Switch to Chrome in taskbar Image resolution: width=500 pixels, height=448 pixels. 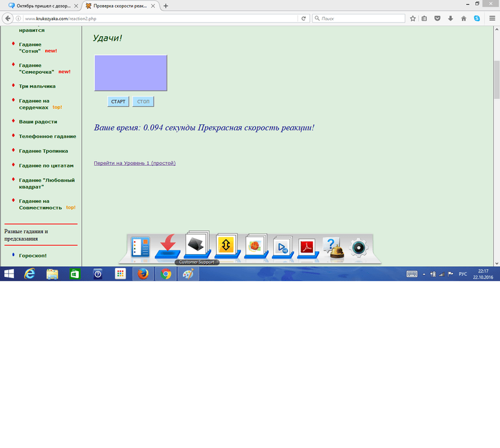click(166, 274)
